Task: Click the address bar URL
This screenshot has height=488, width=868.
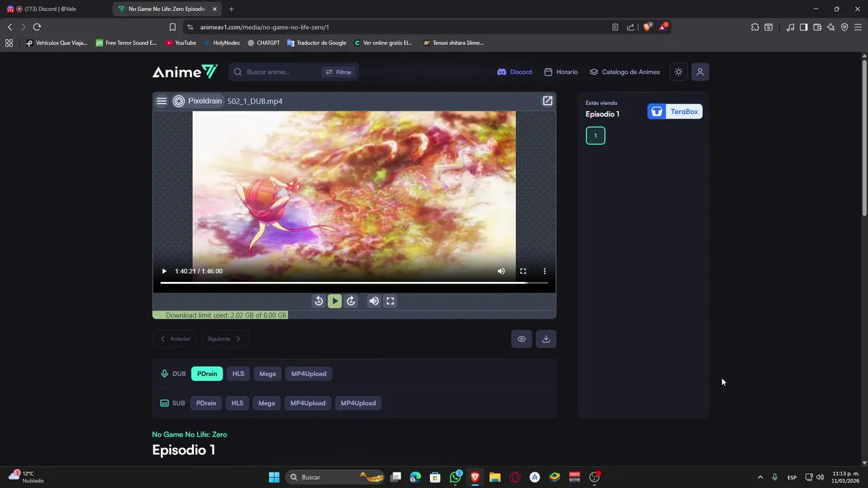Action: 264,27
